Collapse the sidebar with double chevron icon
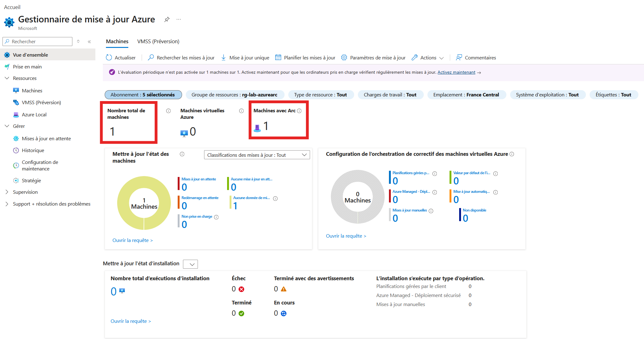 coord(89,41)
